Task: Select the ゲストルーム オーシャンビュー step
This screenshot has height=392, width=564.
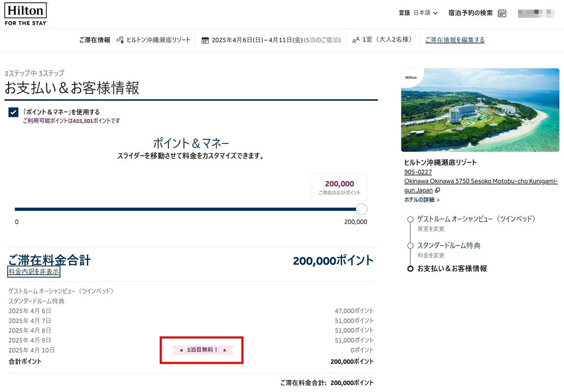Action: [x=476, y=219]
